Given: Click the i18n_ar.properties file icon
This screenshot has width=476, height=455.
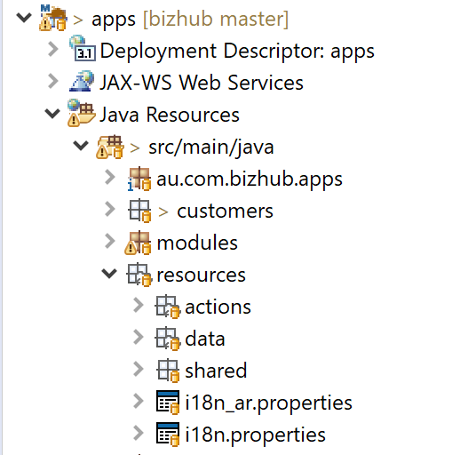Looking at the screenshot, I should click(x=168, y=403).
